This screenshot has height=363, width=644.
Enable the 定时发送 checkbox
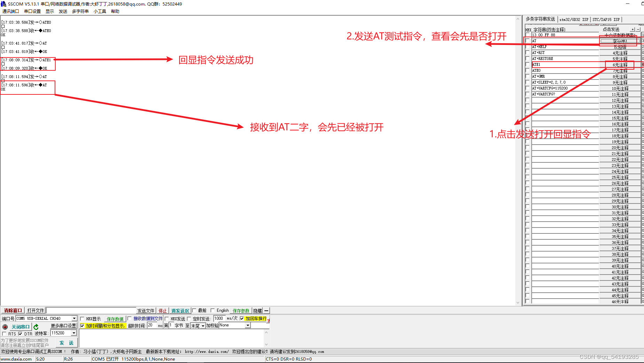(189, 319)
